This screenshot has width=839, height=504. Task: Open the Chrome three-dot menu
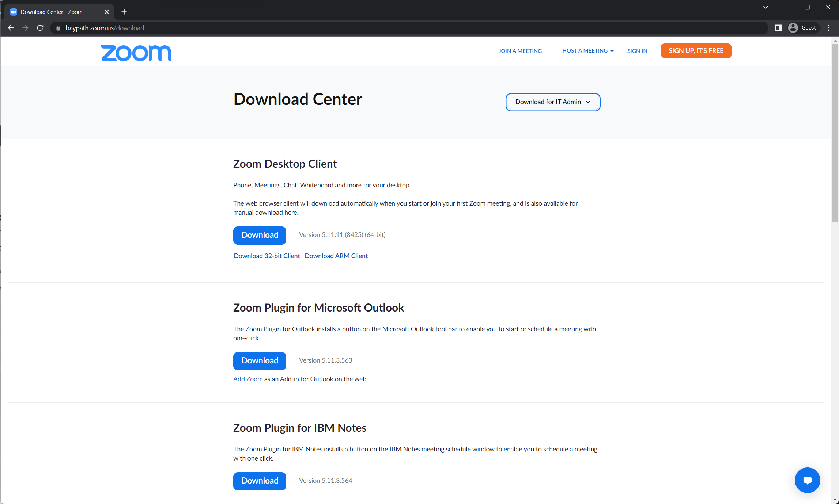pyautogui.click(x=829, y=28)
